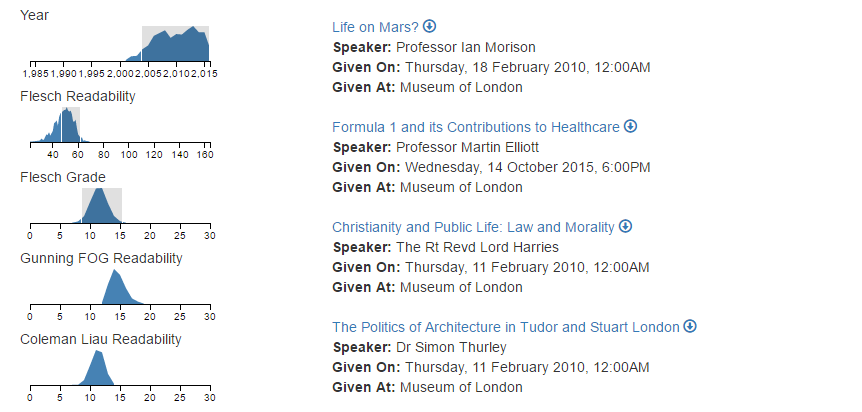
Task: Click the Flesch Readability brush selection region
Action: 71,125
